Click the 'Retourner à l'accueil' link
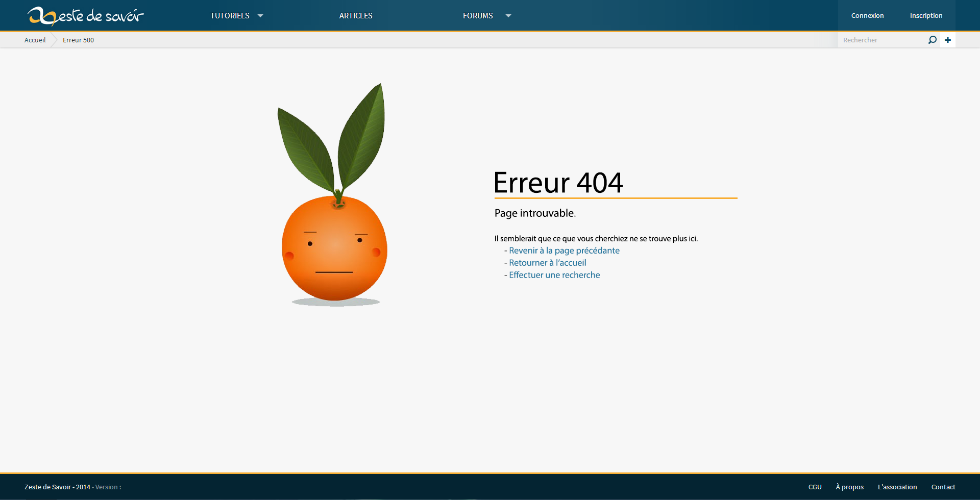This screenshot has width=980, height=500. tap(547, 263)
